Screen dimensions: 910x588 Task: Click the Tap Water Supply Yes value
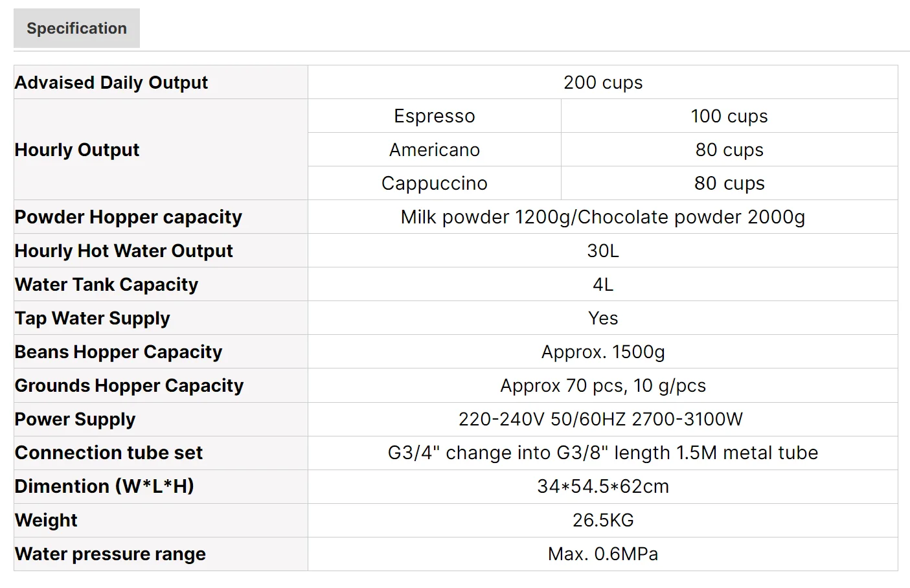click(602, 319)
